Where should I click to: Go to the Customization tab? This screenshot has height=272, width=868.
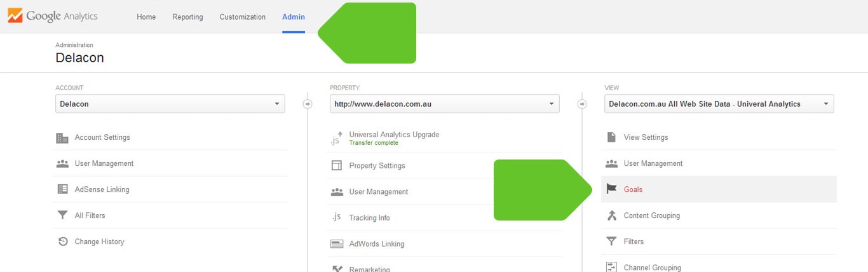[x=243, y=17]
